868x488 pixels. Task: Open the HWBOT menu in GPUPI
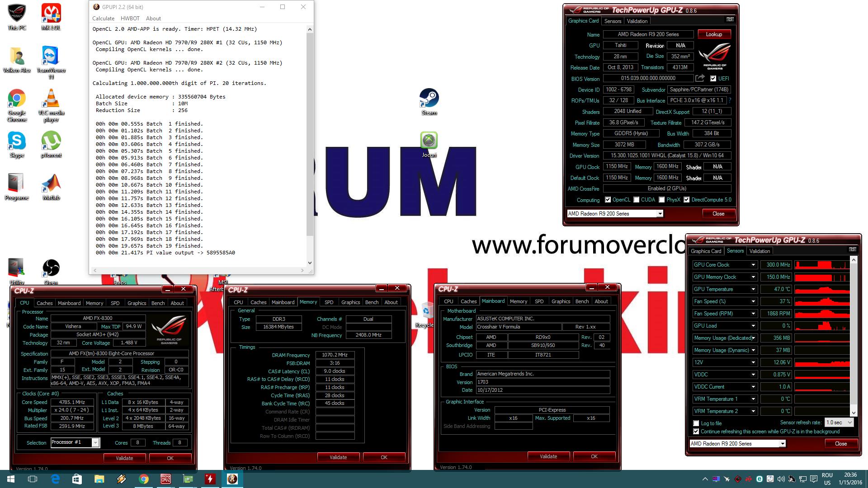coord(130,19)
